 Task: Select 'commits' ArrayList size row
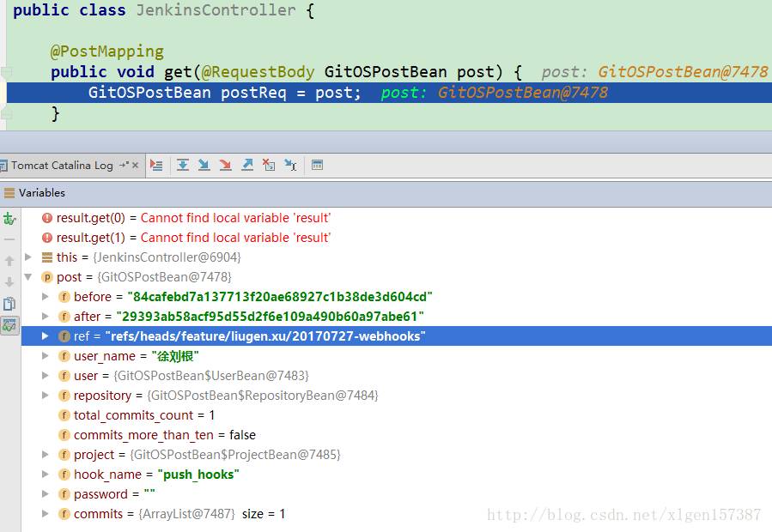pyautogui.click(x=397, y=514)
